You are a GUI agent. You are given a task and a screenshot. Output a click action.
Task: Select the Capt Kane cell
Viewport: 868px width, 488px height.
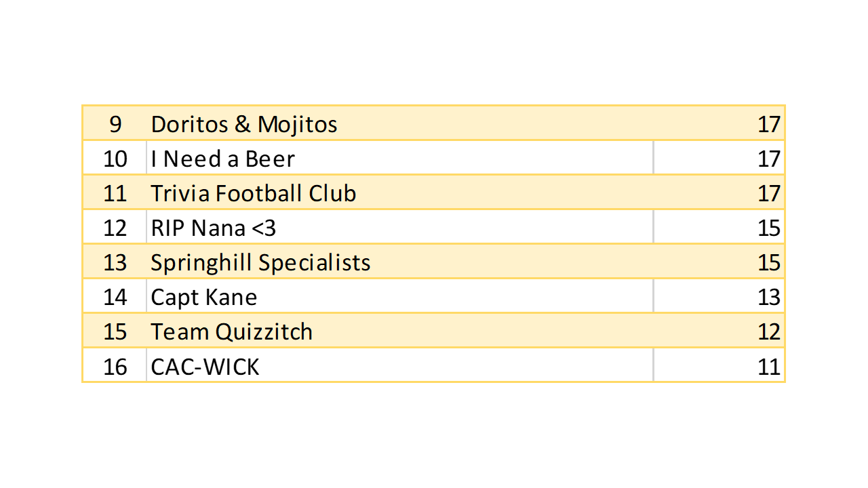204,297
